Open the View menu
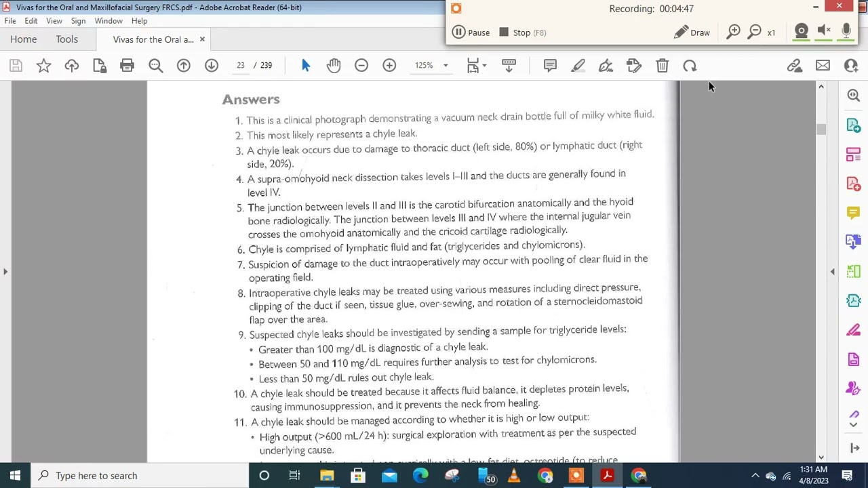Screen dimensions: 868x488 54,21
